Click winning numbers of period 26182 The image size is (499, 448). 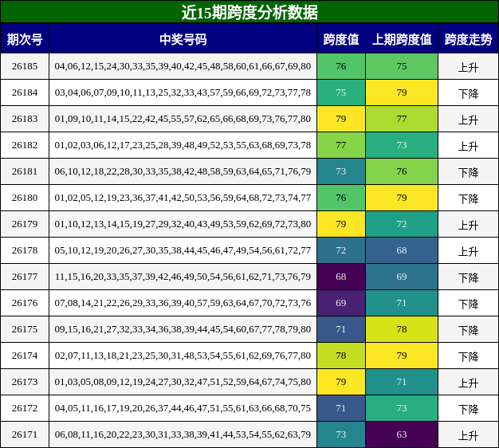183,145
